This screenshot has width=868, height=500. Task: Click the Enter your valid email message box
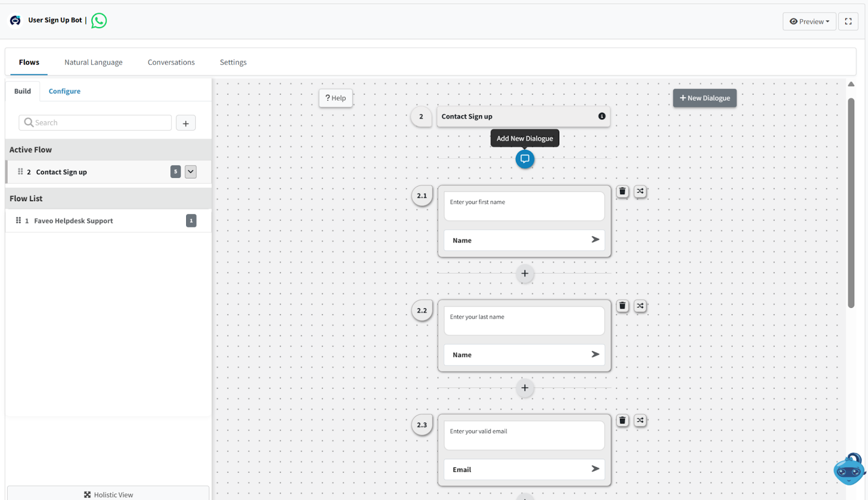click(x=524, y=435)
